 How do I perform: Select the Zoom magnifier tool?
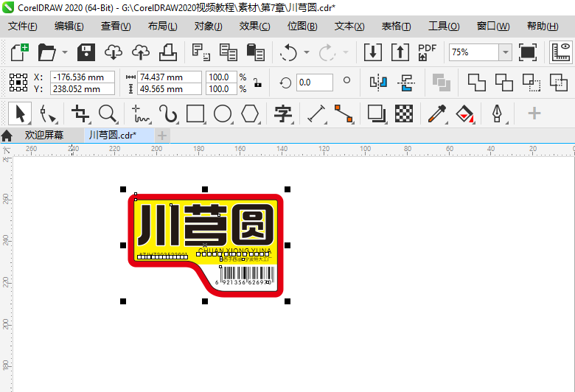(x=108, y=113)
